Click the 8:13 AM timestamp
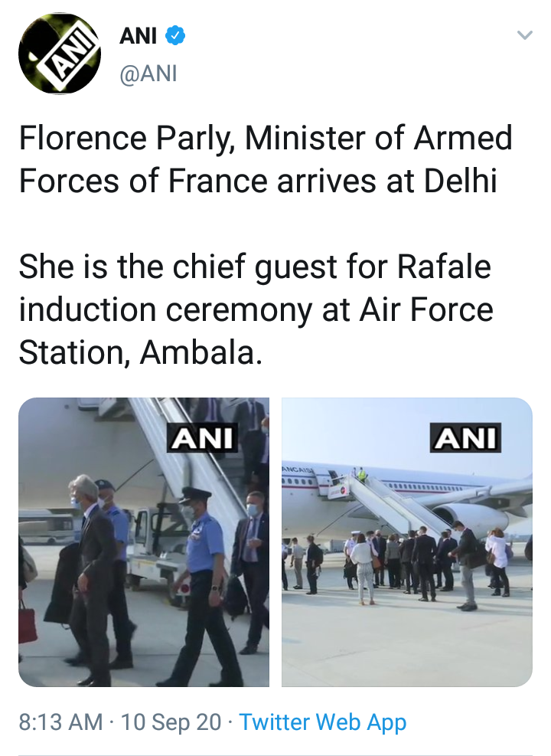551x756 pixels. [x=60, y=722]
